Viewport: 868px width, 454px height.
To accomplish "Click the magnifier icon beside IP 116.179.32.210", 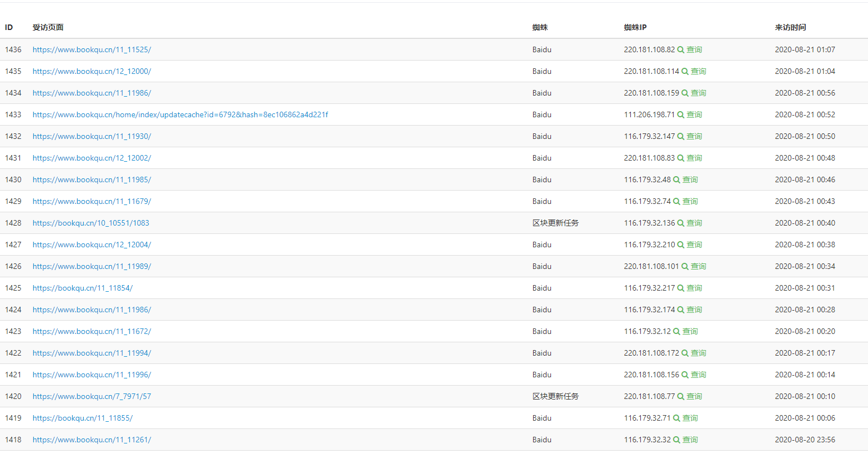I will [x=681, y=245].
